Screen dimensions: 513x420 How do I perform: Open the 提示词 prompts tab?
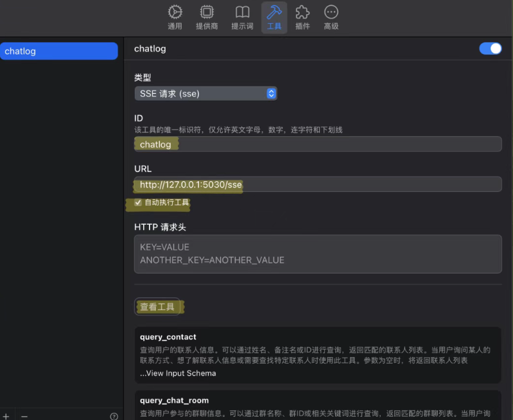pyautogui.click(x=242, y=18)
